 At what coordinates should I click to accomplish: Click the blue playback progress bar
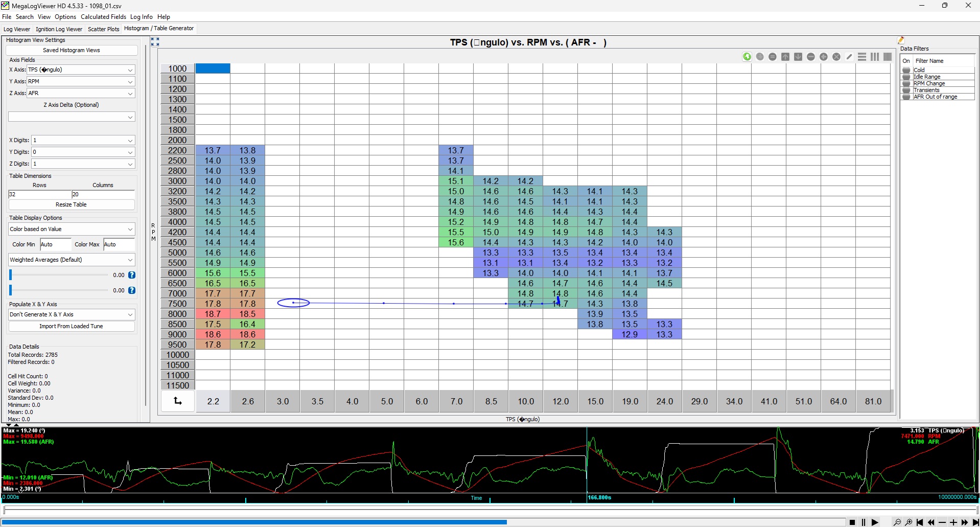coord(254,522)
